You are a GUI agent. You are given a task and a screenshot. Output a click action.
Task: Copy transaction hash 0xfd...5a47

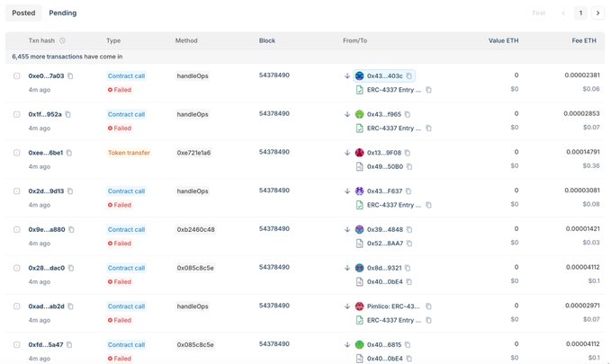(x=70, y=345)
